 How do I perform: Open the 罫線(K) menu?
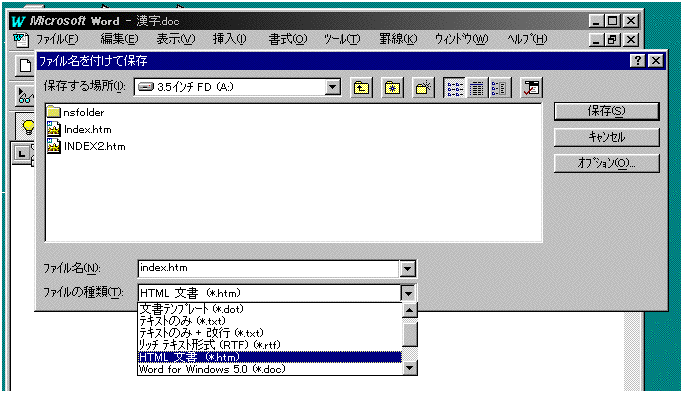point(398,39)
